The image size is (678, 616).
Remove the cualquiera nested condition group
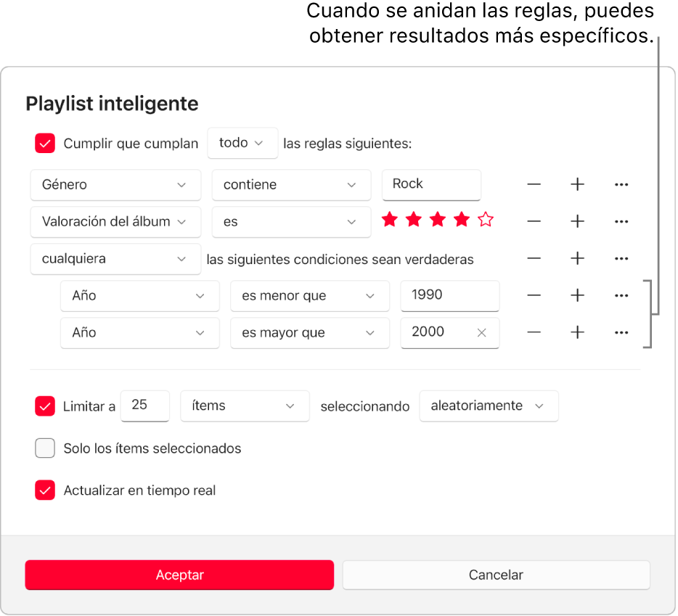[x=534, y=258]
